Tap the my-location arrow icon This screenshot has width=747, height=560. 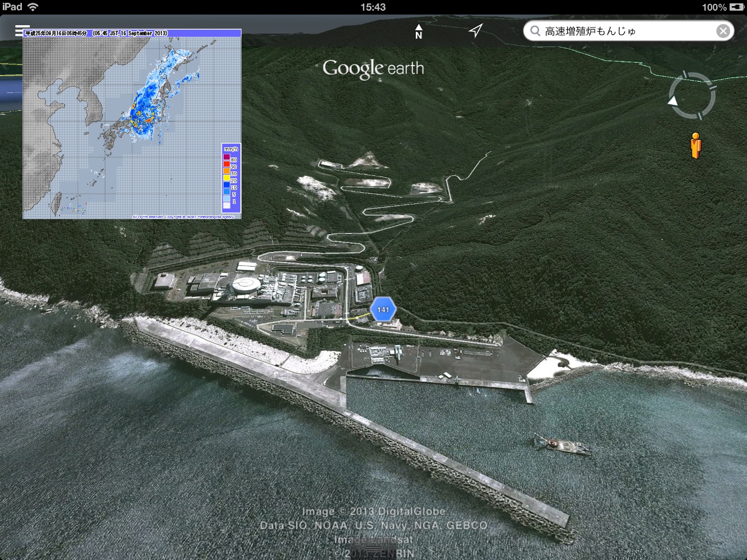tap(476, 30)
